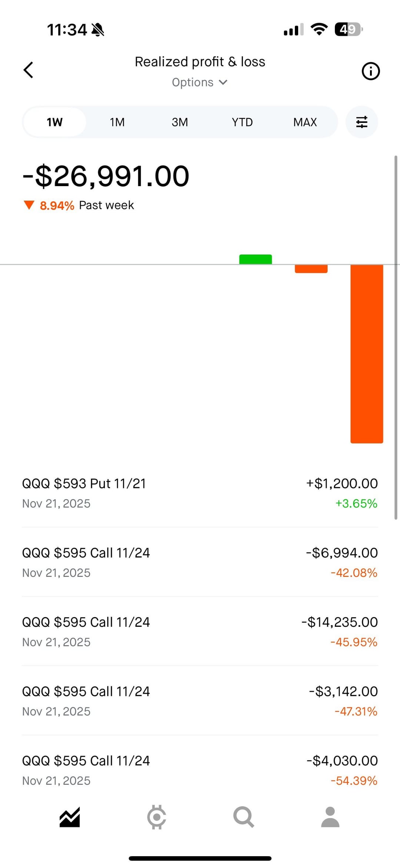The image size is (400, 868).
Task: Select the 1W time range
Action: pyautogui.click(x=54, y=122)
